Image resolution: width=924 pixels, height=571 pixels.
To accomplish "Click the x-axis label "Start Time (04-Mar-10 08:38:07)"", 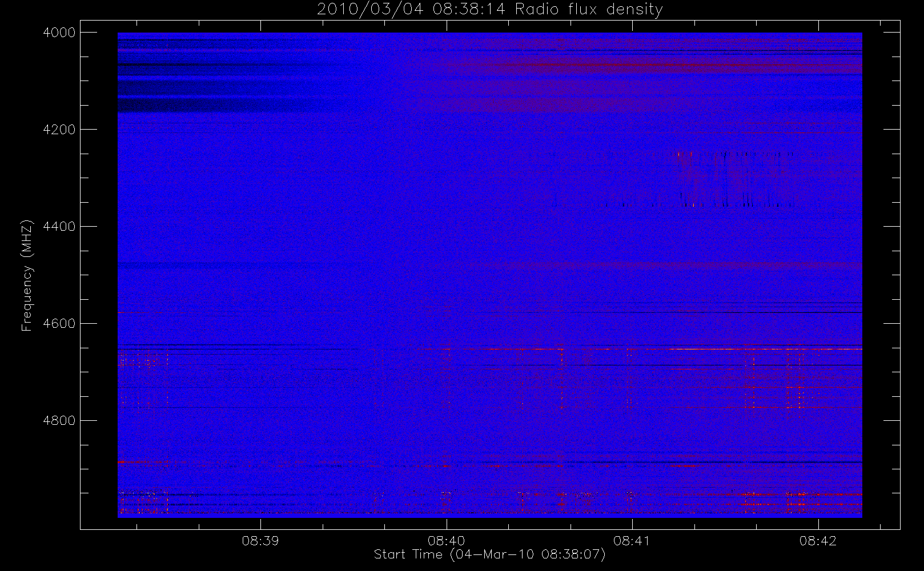I will (490, 554).
